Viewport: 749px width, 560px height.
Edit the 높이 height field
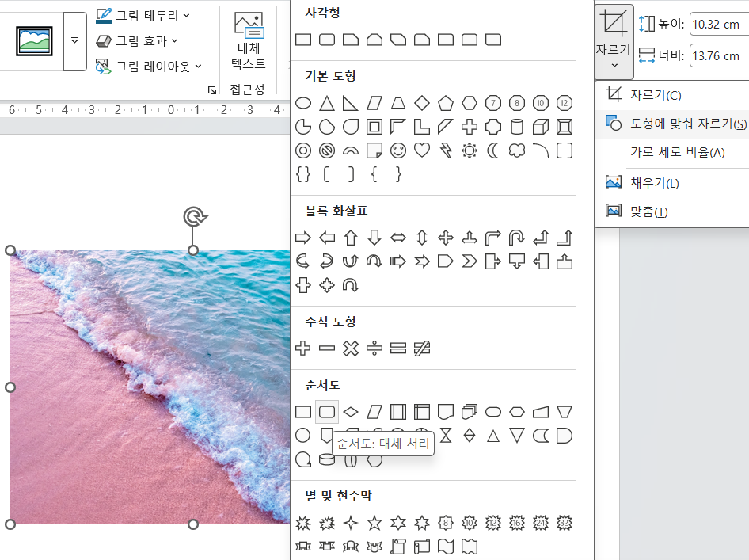(719, 24)
